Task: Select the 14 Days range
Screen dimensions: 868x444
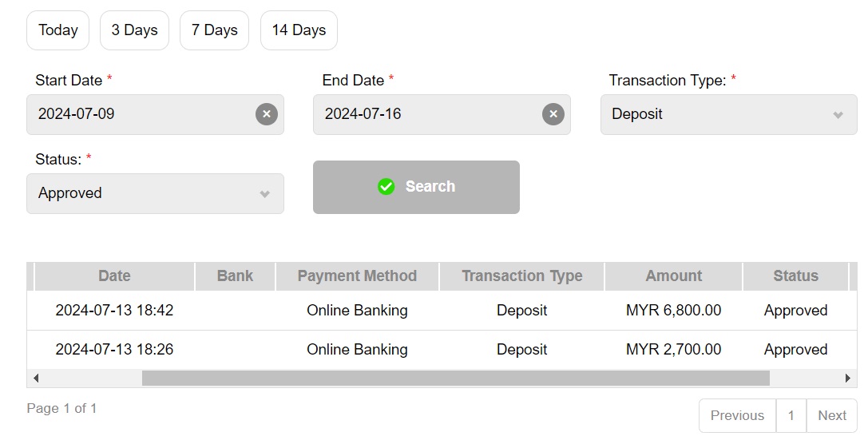Action: point(299,30)
